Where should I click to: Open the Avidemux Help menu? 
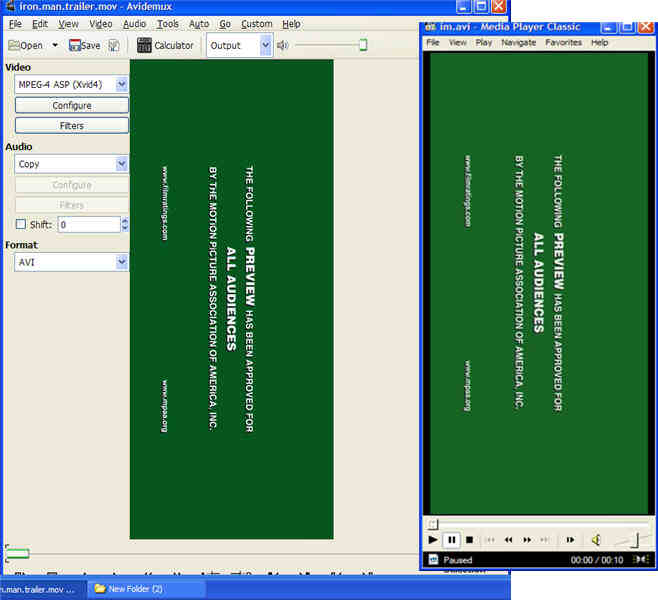[291, 24]
